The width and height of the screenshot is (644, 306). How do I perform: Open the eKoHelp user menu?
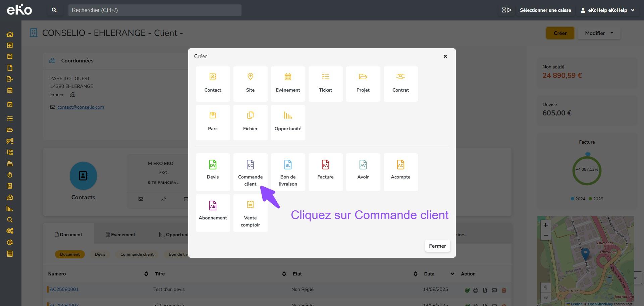pos(607,10)
